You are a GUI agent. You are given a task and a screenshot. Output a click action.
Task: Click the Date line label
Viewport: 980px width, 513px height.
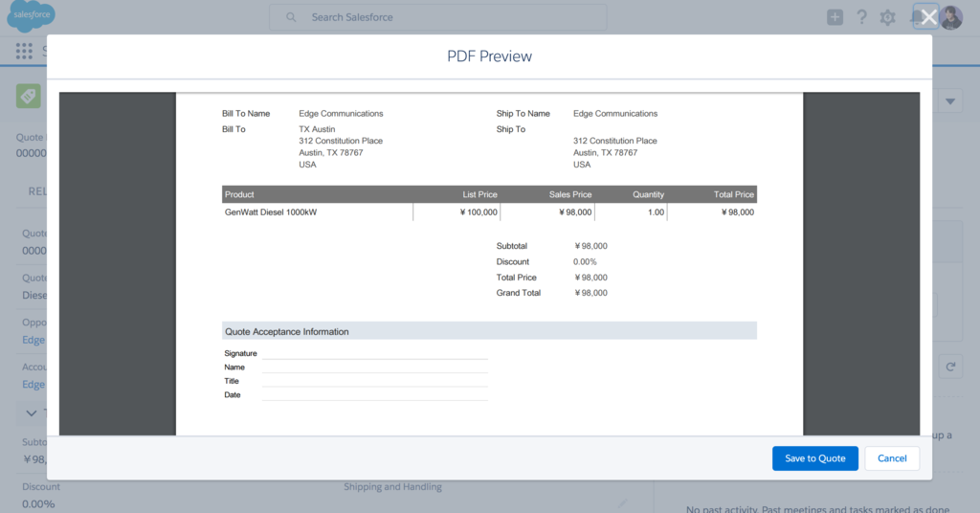(232, 395)
